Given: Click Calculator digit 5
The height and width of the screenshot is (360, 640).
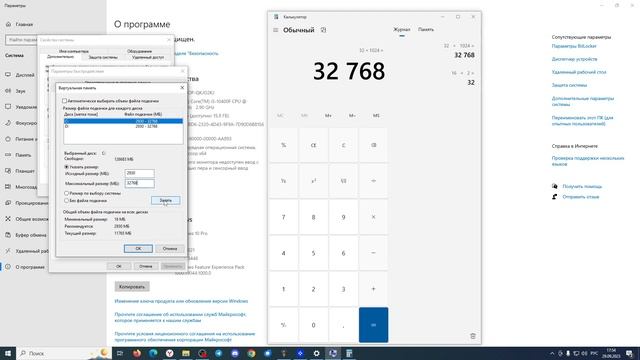Looking at the screenshot, I should 313,253.
